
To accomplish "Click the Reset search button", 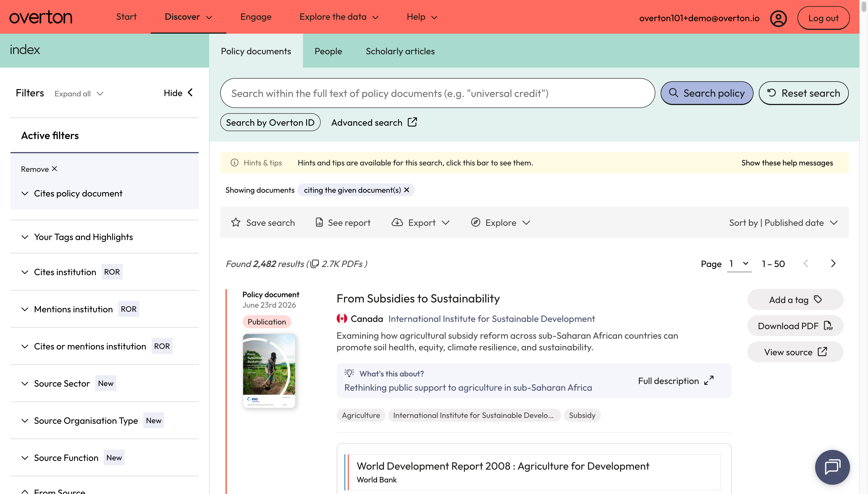I will [x=803, y=93].
